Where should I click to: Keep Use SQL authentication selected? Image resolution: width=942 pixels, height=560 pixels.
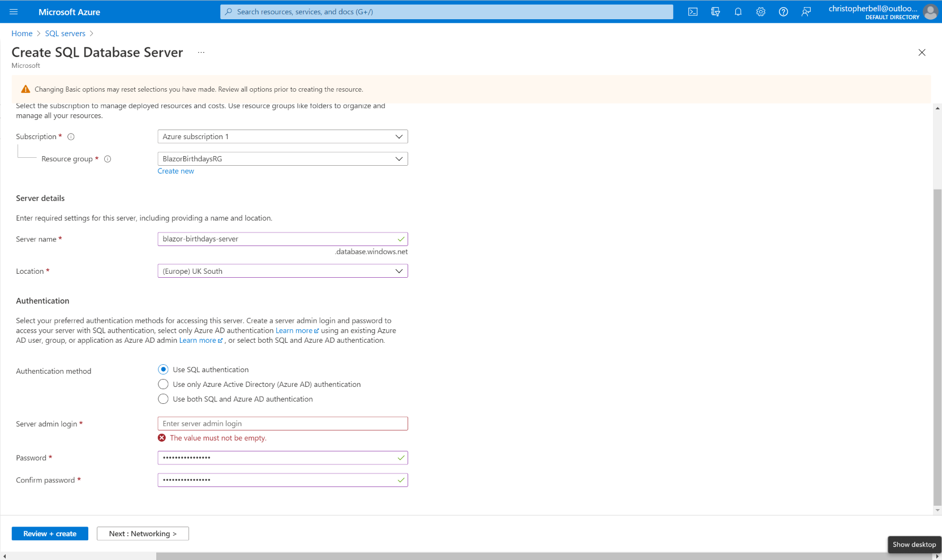(x=163, y=369)
